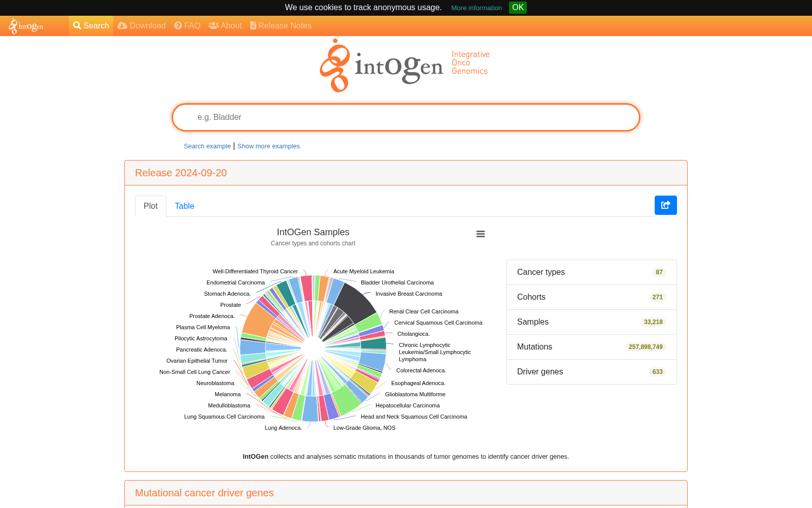The height and width of the screenshot is (508, 812).
Task: Select the Samples stats row
Action: tap(592, 322)
